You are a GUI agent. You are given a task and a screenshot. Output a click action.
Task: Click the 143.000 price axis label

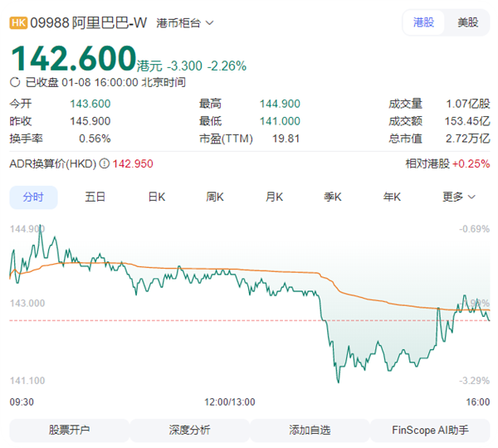27,303
